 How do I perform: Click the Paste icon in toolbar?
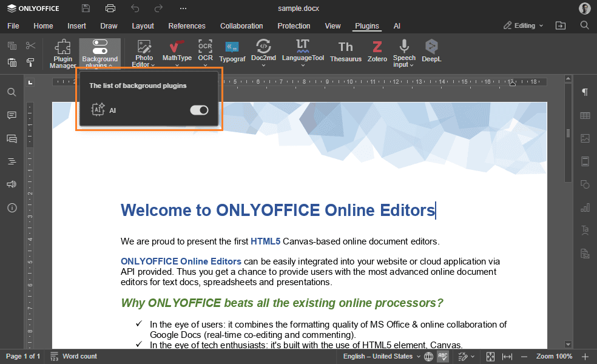[x=12, y=62]
